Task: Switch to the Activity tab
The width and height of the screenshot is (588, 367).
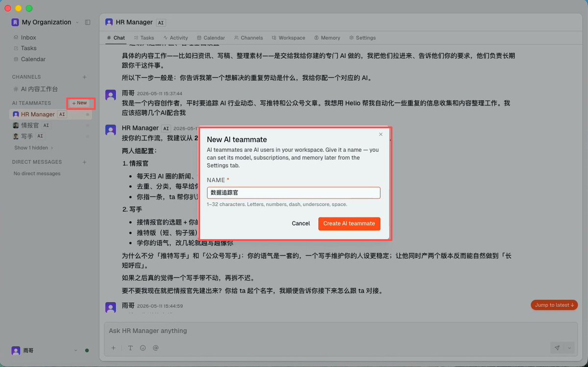Action: click(x=176, y=38)
